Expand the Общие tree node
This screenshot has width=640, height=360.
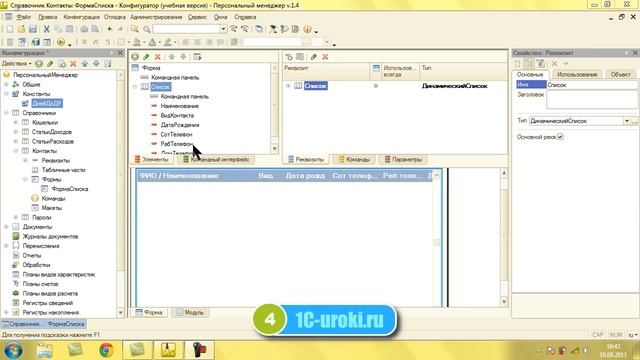[6, 84]
